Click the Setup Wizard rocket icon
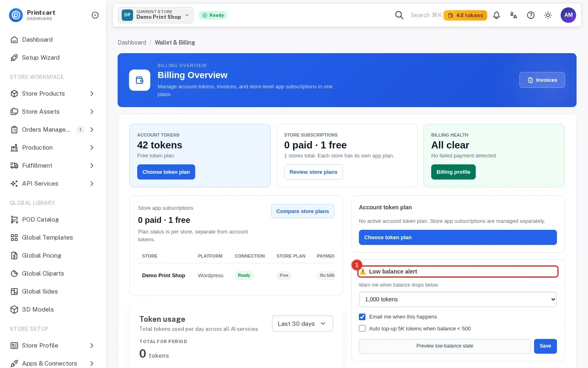Screen dimensions: 588x368 point(14,58)
